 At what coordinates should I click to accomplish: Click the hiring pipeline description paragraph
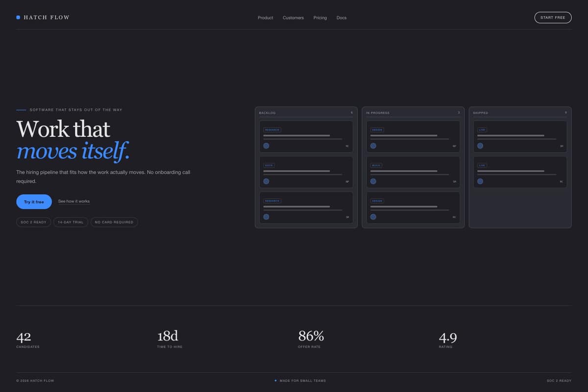(103, 177)
